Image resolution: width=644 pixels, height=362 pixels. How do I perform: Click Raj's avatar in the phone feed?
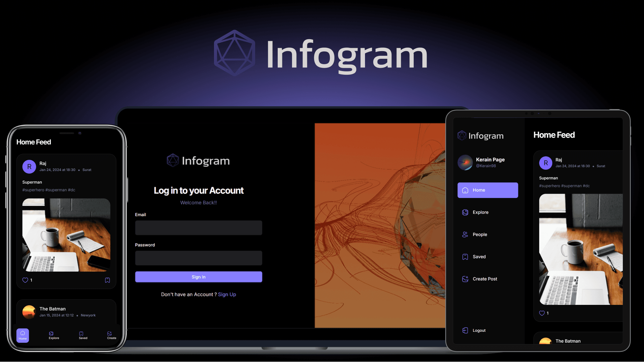(29, 166)
